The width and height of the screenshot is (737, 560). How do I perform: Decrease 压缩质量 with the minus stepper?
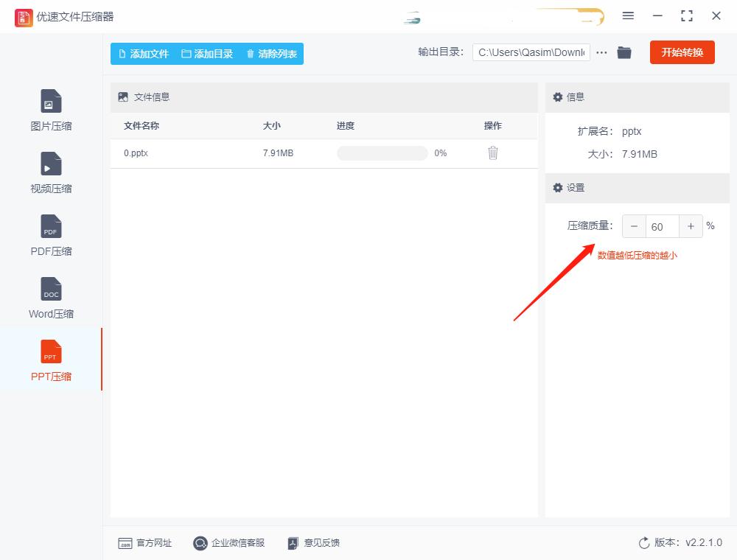(634, 226)
